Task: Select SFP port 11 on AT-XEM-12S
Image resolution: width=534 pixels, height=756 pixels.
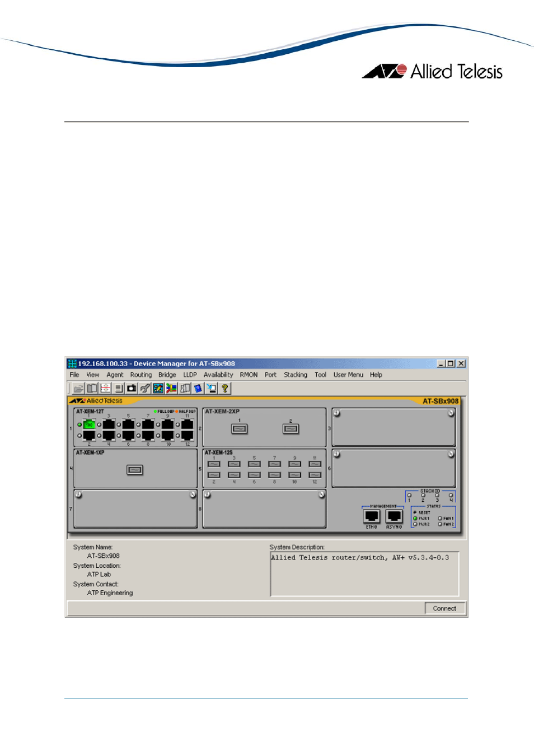Action: coord(315,464)
